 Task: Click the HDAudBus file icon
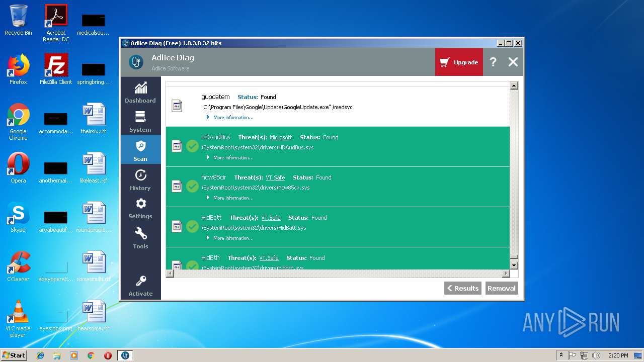177,146
